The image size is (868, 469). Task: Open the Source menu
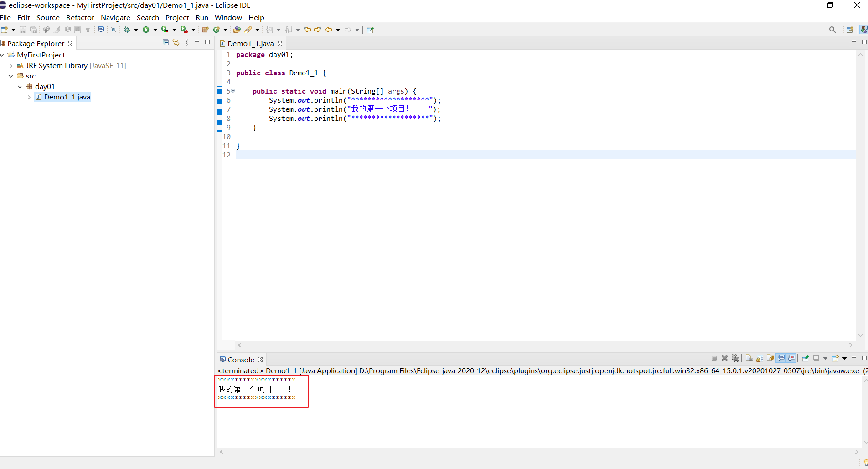point(48,17)
